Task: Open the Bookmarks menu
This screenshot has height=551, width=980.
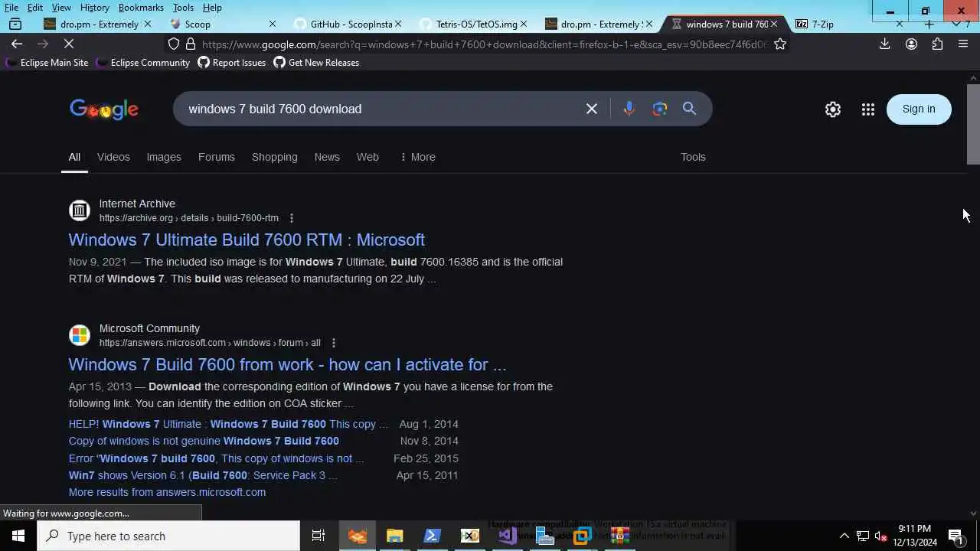Action: 141,8
